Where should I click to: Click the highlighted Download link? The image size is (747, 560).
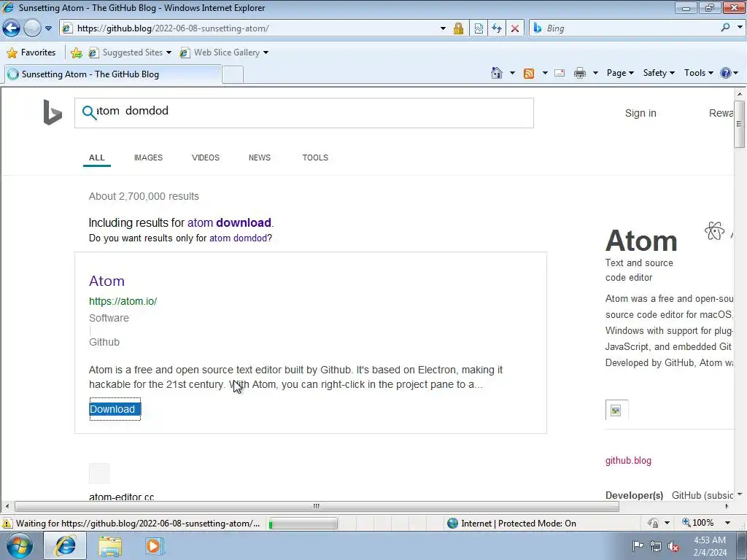coord(115,409)
